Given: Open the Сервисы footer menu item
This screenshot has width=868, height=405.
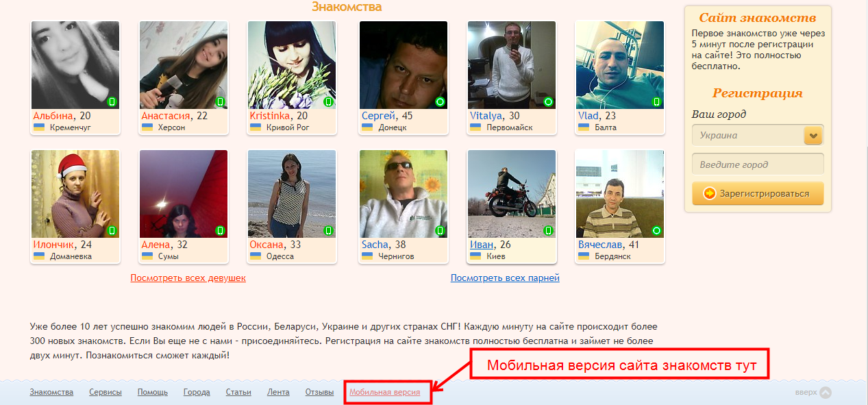Looking at the screenshot, I should click(106, 392).
